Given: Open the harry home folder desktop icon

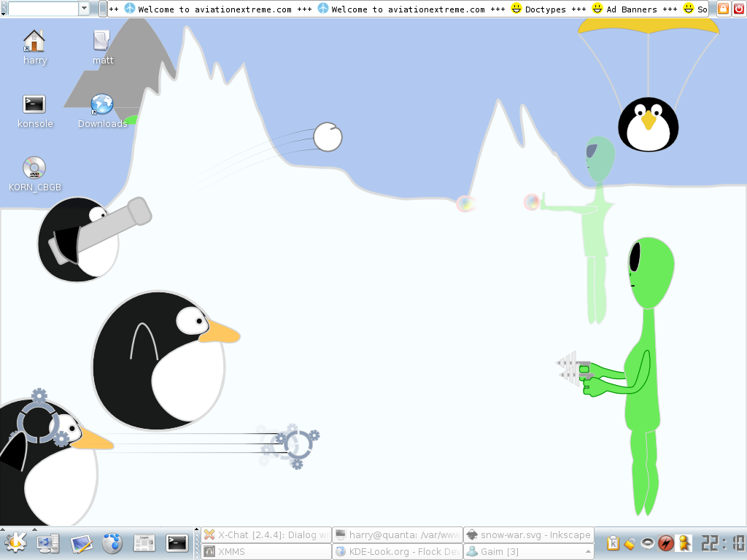Looking at the screenshot, I should click(x=34, y=47).
